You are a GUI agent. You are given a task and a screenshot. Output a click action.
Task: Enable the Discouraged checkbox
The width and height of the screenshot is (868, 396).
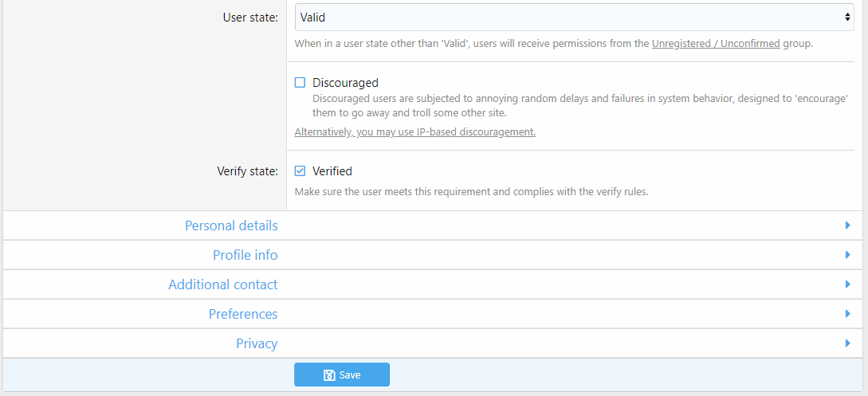pyautogui.click(x=300, y=82)
